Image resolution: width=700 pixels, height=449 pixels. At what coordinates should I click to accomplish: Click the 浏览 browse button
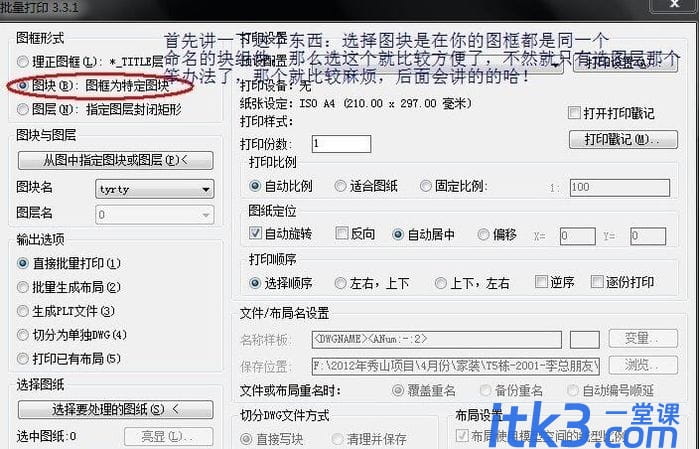[x=643, y=365]
